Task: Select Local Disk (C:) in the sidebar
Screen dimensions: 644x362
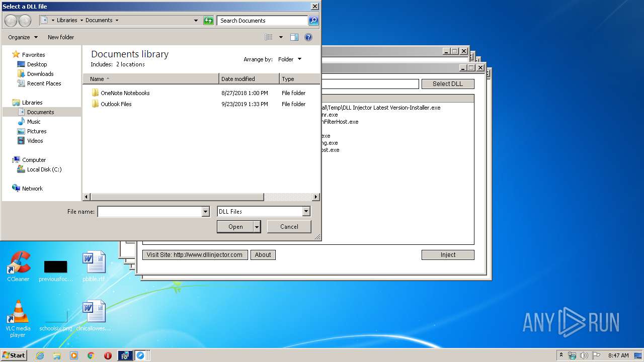Action: click(x=44, y=169)
